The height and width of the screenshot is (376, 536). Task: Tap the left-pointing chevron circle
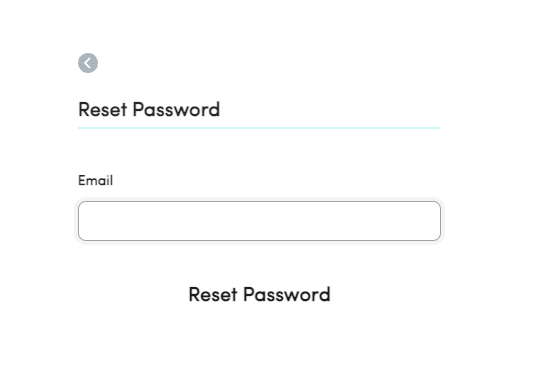(x=88, y=63)
